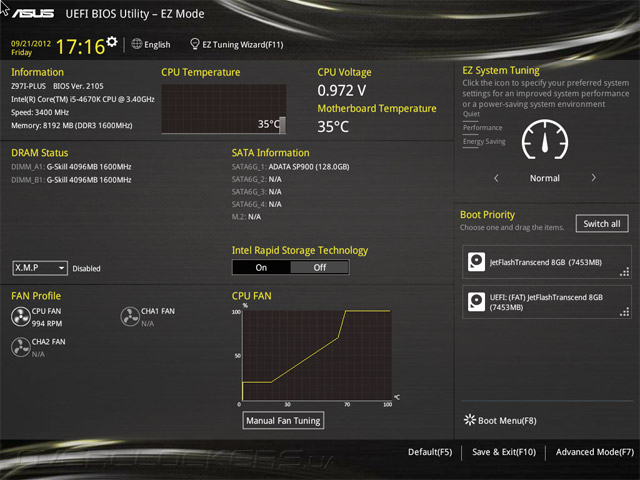Launch EZ Tuning Wizard(F11)

(237, 44)
